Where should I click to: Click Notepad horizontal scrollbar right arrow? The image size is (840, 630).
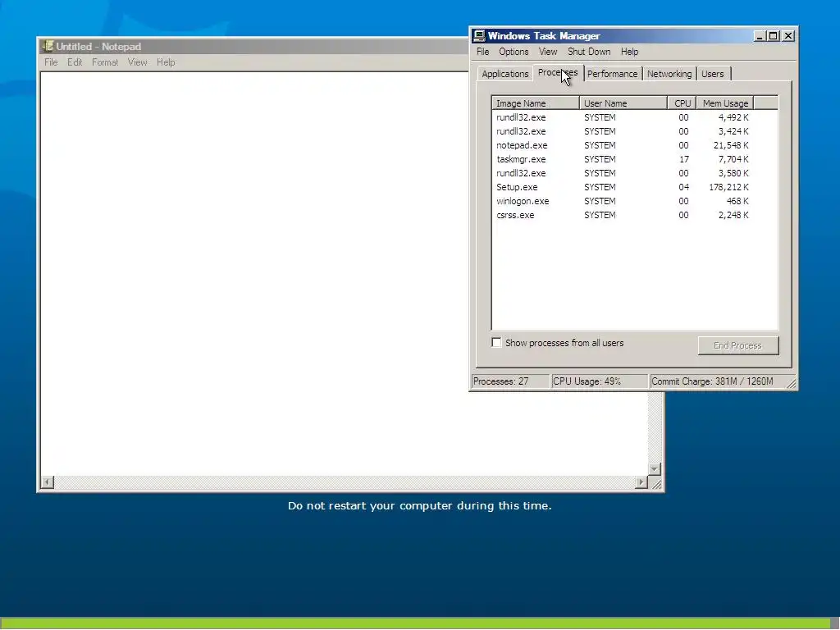(641, 482)
